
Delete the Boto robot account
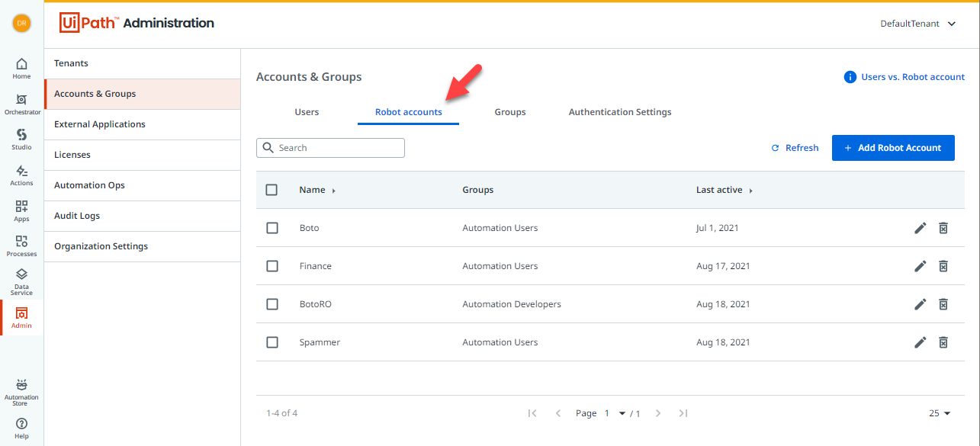pyautogui.click(x=943, y=228)
